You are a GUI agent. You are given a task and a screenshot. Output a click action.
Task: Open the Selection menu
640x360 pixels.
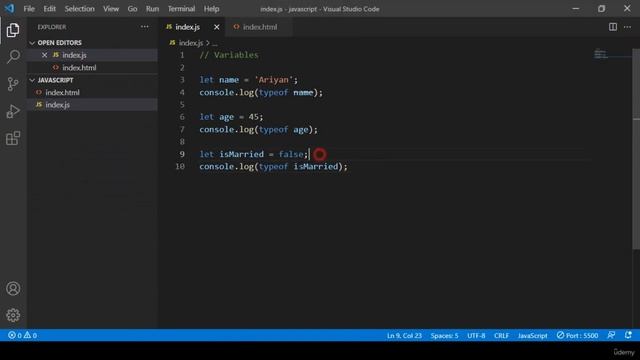79,9
